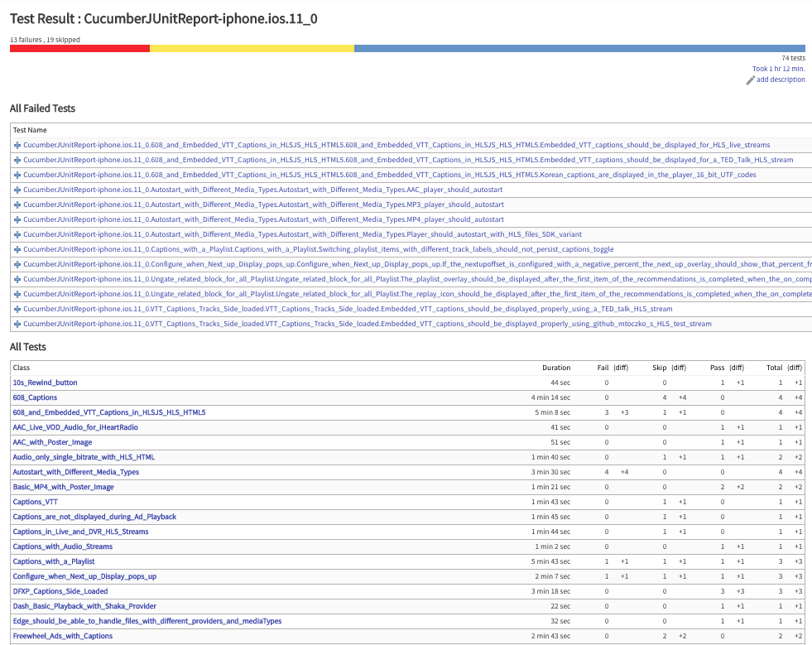Click the yellow skipped segment of result bar
The width and height of the screenshot is (812, 645).
(x=252, y=49)
